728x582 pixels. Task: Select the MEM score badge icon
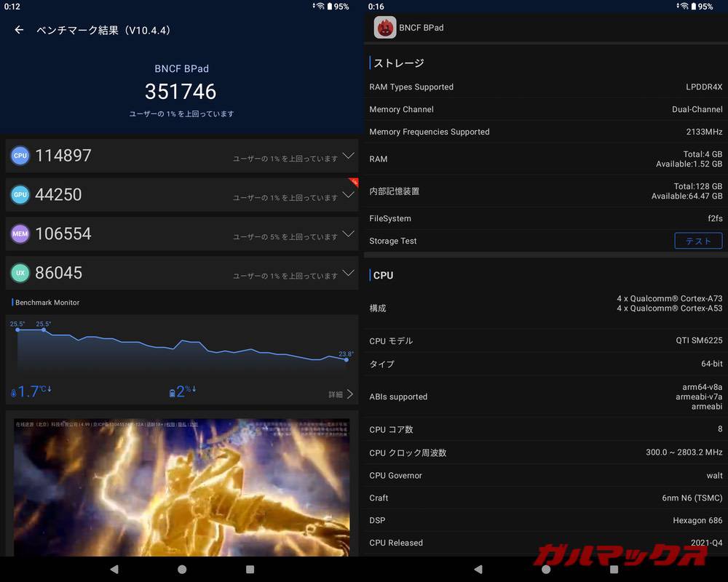[20, 234]
